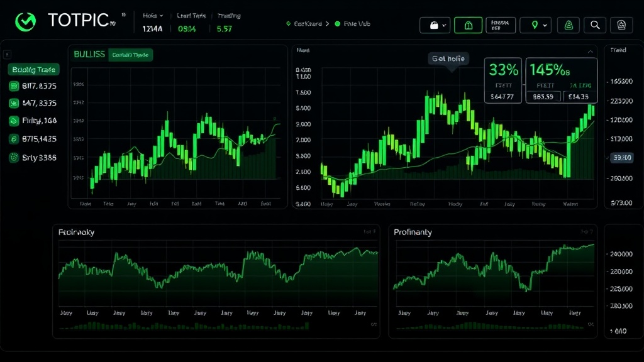The image size is (644, 362).
Task: Expand the 'Hola' dropdown in header
Action: (153, 16)
